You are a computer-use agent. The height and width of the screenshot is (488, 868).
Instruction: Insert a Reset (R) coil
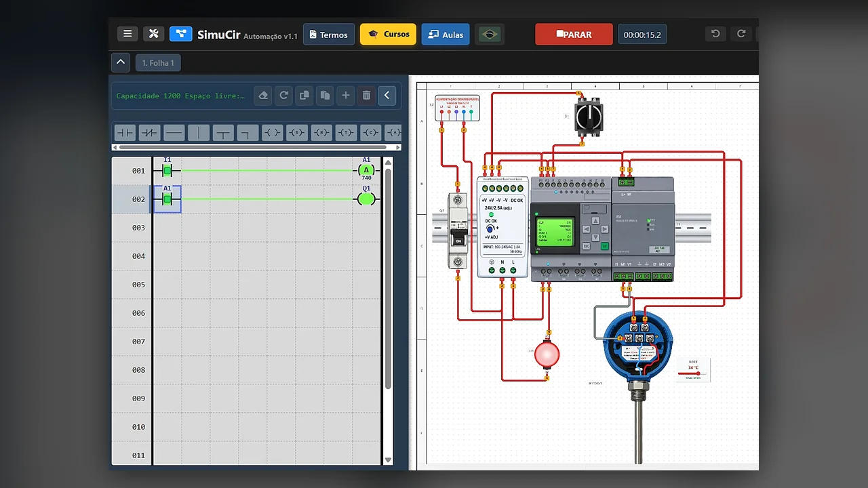(321, 133)
